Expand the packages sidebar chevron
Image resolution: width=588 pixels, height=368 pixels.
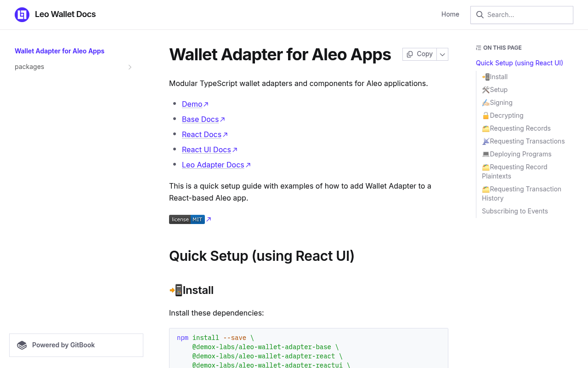tap(130, 67)
